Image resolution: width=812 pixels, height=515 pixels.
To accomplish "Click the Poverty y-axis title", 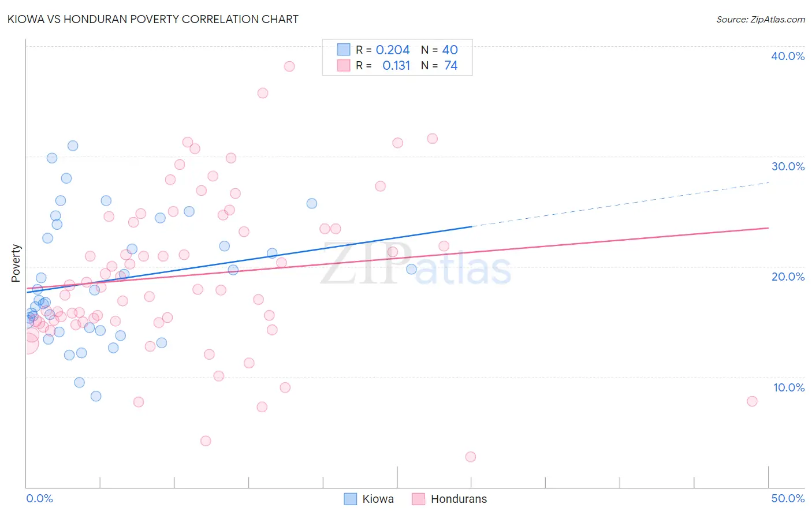I will tap(16, 263).
